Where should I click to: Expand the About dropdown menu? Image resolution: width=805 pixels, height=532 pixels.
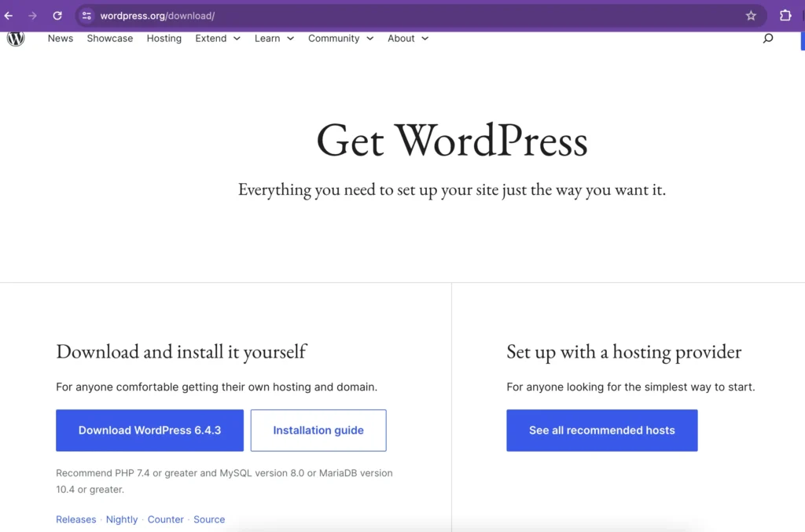tap(408, 39)
